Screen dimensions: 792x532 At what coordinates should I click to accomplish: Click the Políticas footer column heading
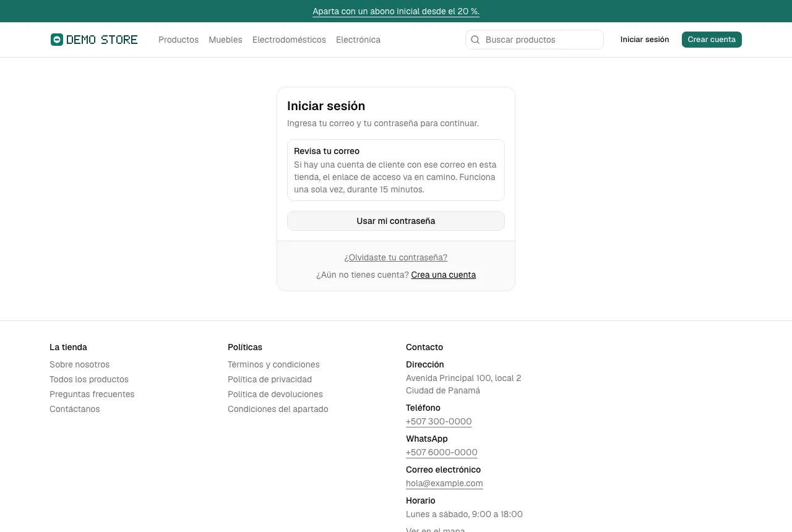[x=245, y=347]
